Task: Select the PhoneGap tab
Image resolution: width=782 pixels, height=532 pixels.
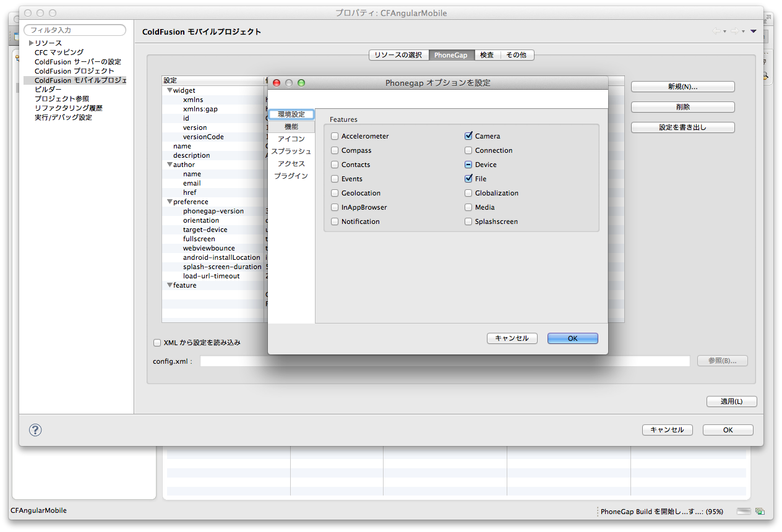Action: point(451,55)
